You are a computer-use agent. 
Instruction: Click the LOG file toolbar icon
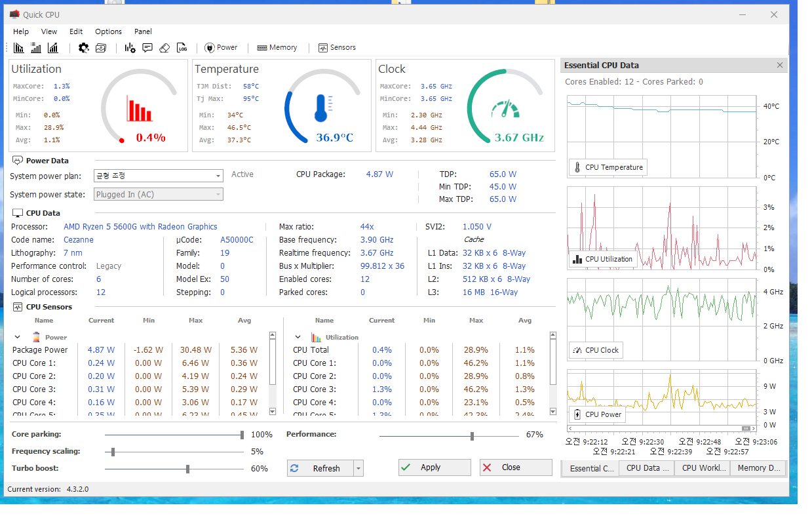(x=182, y=48)
